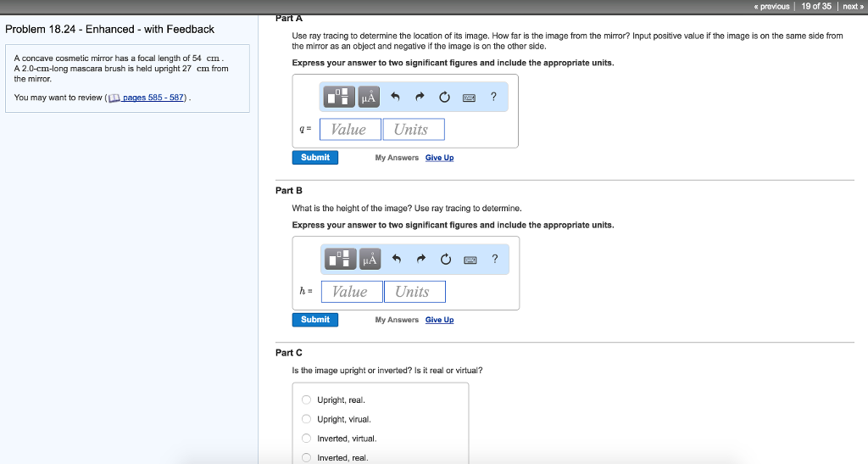Go to previous problem

point(771,7)
